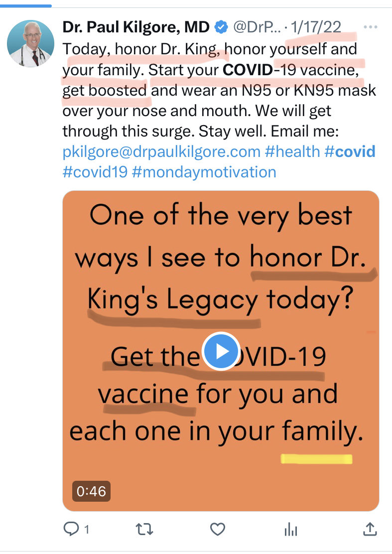Open Dr. Paul Kilgore's profile picture
This screenshot has height=554, width=392.
31,43
